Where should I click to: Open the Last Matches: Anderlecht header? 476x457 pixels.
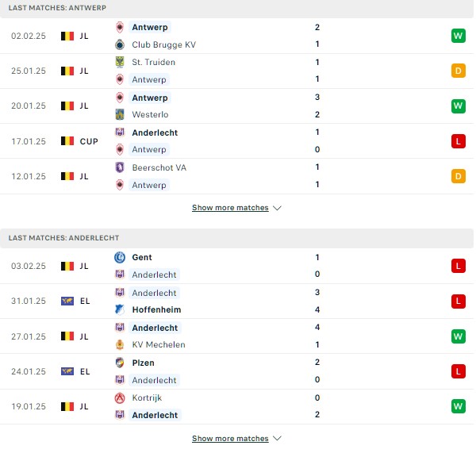click(236, 238)
